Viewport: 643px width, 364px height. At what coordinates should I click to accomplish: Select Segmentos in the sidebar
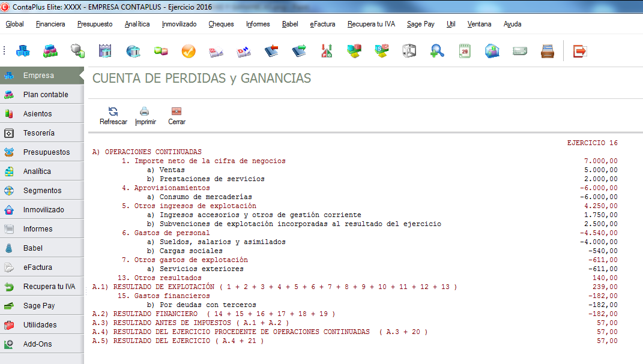pos(42,191)
